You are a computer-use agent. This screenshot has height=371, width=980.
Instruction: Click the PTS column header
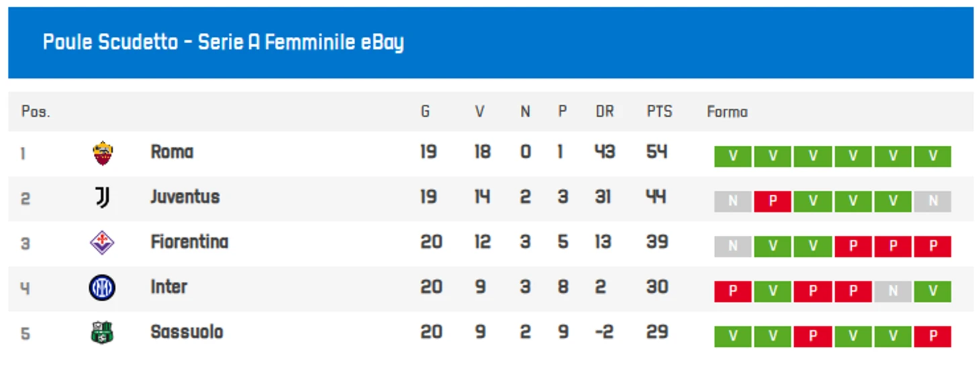tap(659, 112)
